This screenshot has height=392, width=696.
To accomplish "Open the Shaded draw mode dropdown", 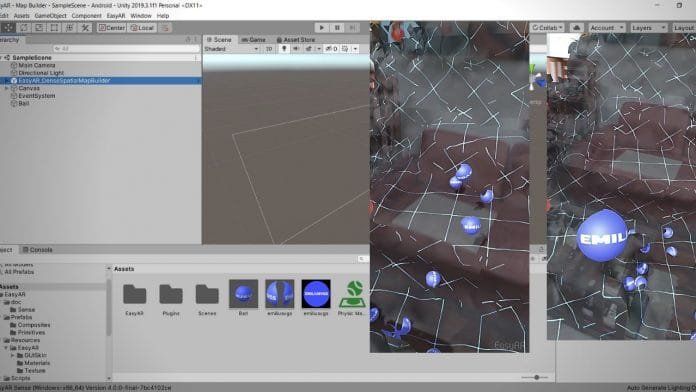I will [231, 49].
